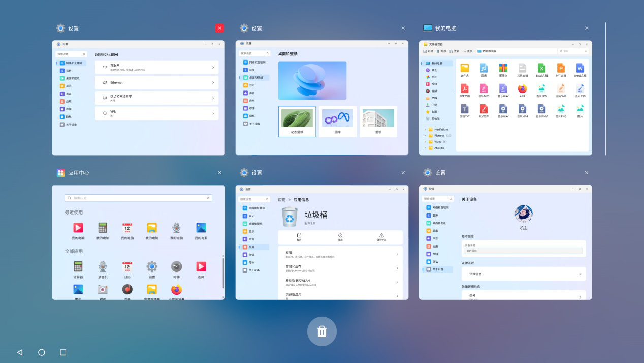This screenshot has height=363, width=644.
Task: Click the 应用中心 colorful icon in card header
Action: click(x=61, y=173)
